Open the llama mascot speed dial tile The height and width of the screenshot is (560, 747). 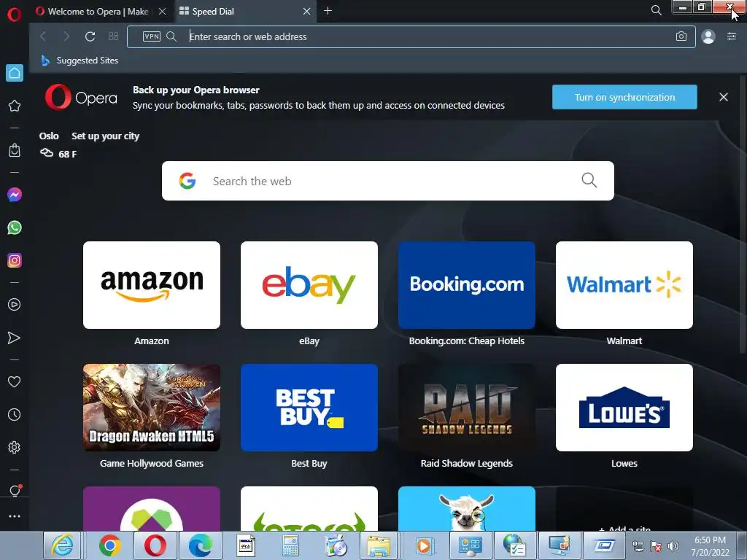pyautogui.click(x=467, y=508)
